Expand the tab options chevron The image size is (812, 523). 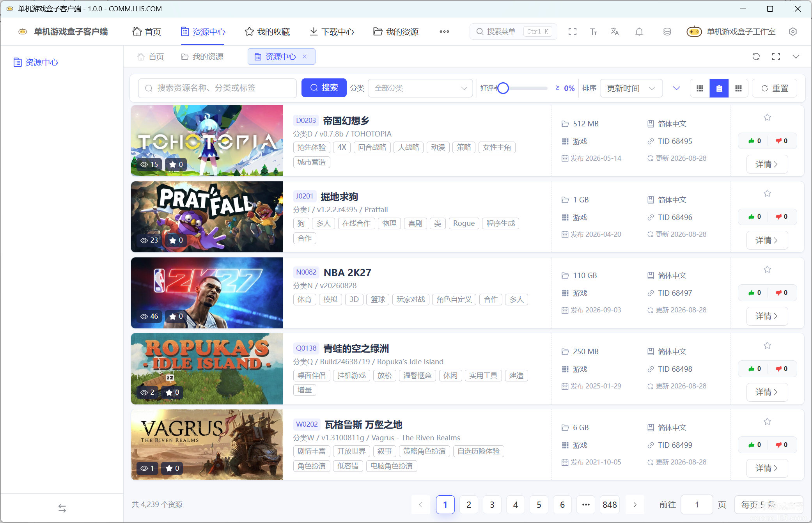point(796,57)
